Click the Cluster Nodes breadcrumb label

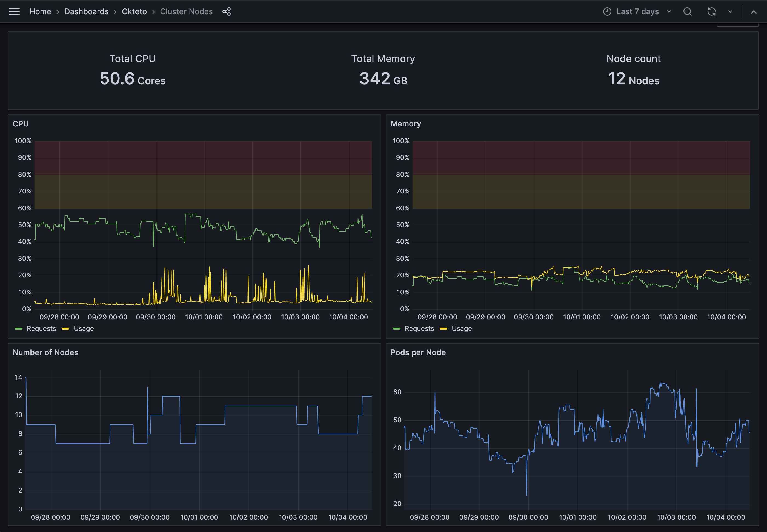(x=186, y=11)
